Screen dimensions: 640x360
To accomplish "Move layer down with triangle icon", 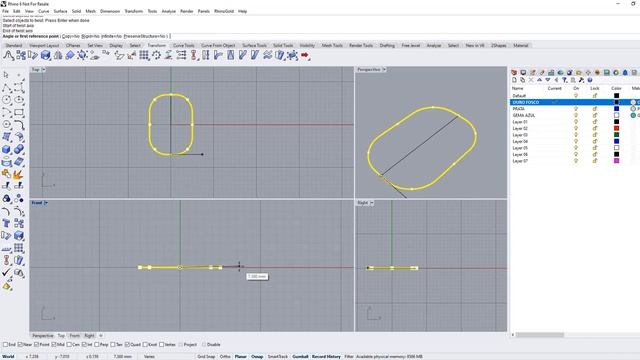I will 548,80.
